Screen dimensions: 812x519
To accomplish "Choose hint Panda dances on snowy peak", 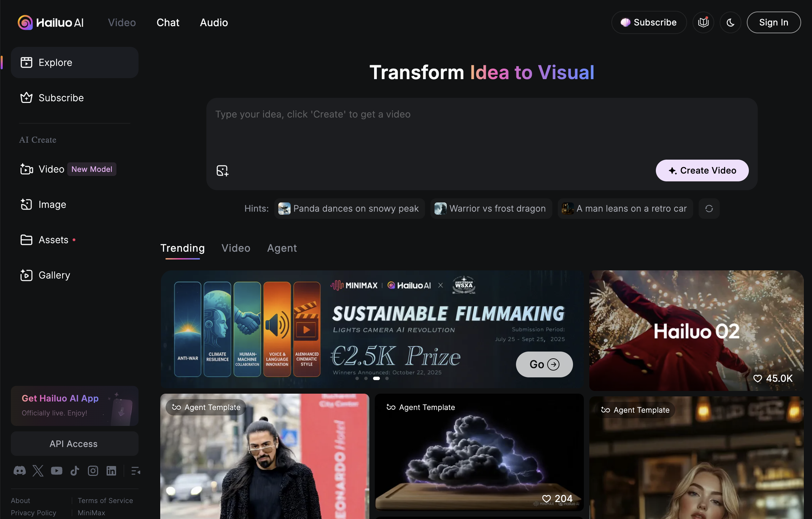I will [x=349, y=209].
